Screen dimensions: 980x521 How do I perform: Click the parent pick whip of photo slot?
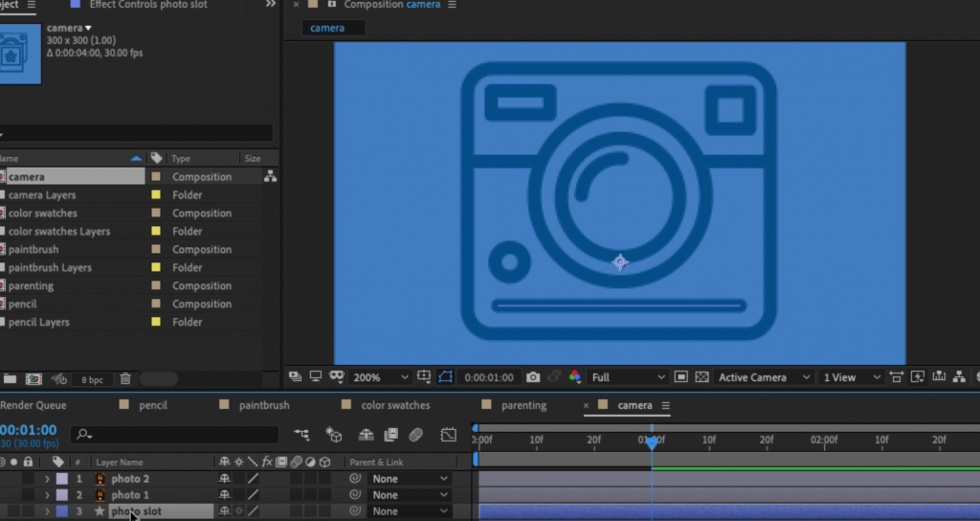[x=355, y=511]
